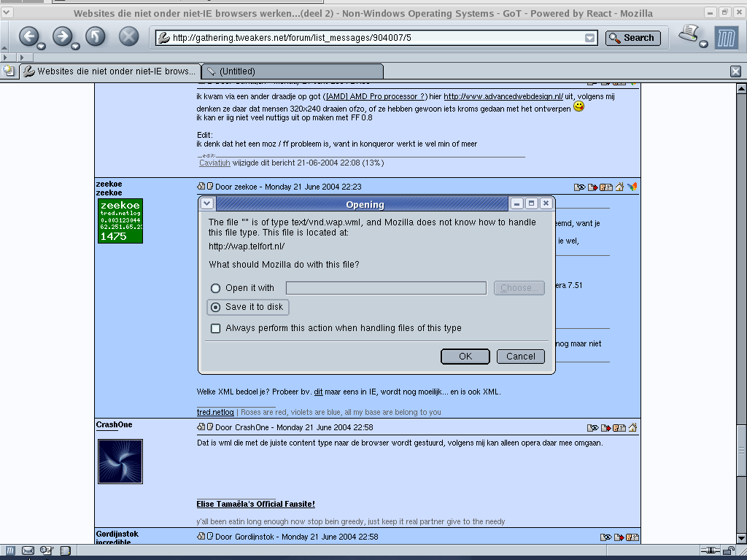This screenshot has width=747, height=560.
Task: Check 'Always perform this action' checkbox
Action: coord(215,328)
